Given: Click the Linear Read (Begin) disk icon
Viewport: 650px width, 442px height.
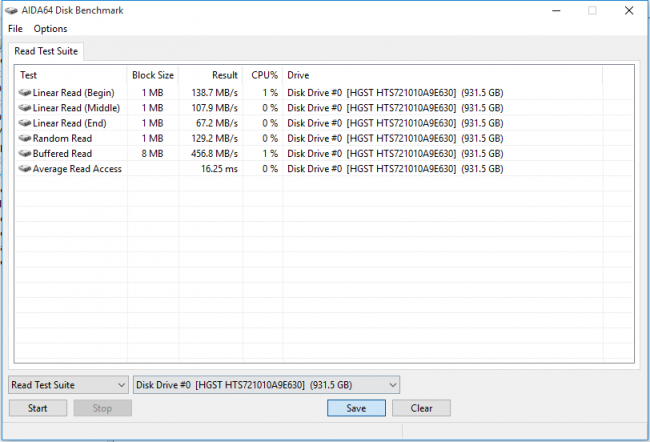Looking at the screenshot, I should click(25, 92).
